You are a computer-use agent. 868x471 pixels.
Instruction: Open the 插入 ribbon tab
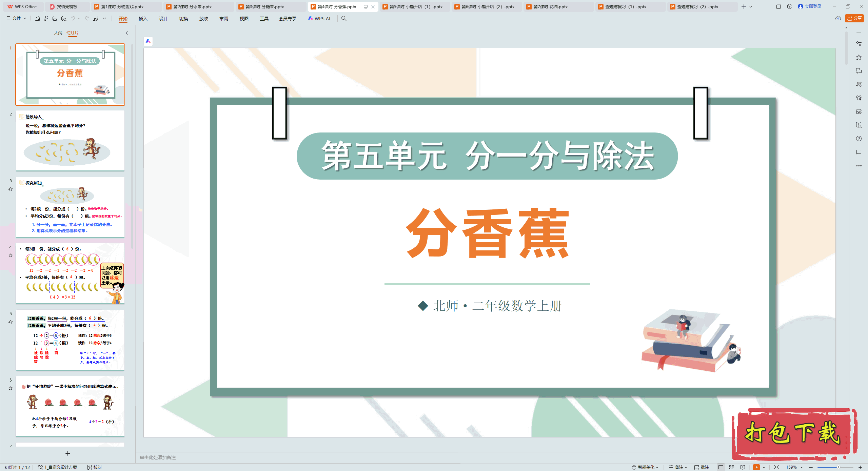pyautogui.click(x=143, y=19)
